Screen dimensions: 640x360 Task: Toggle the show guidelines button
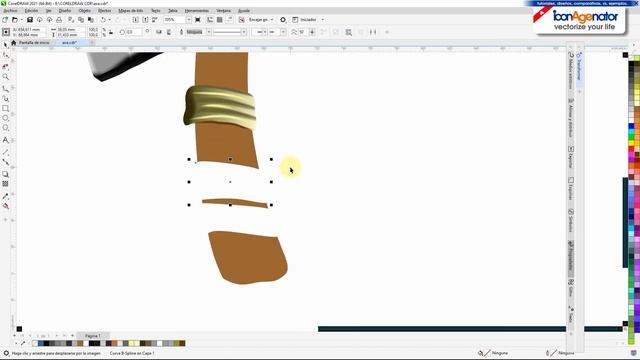point(229,20)
